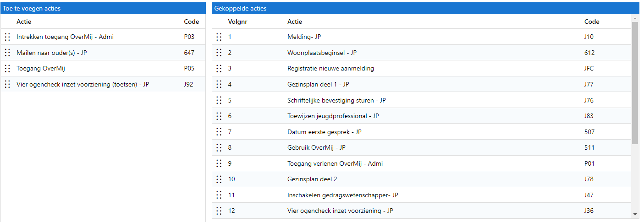
Task: Click drag handle for Intrekken toegang OverMij
Action: (x=7, y=37)
